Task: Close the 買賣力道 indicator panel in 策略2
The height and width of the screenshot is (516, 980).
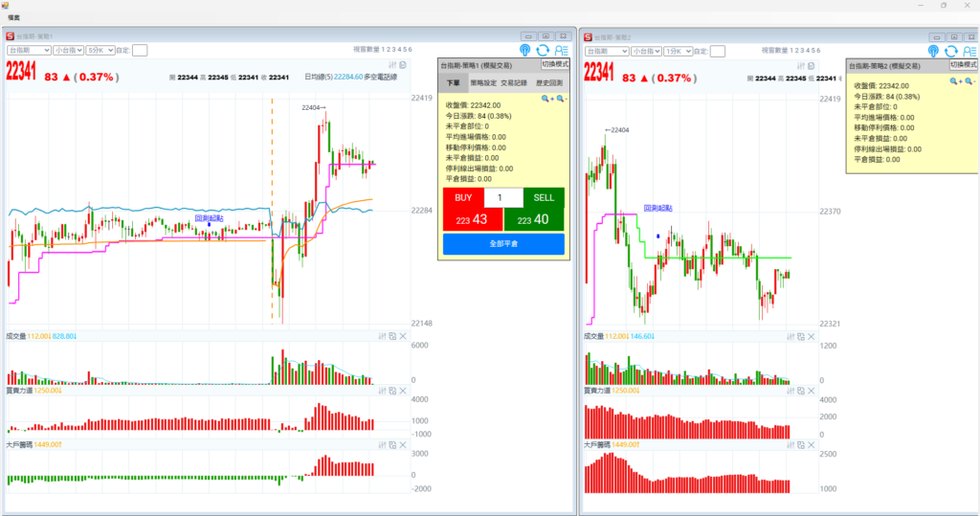Action: click(812, 391)
